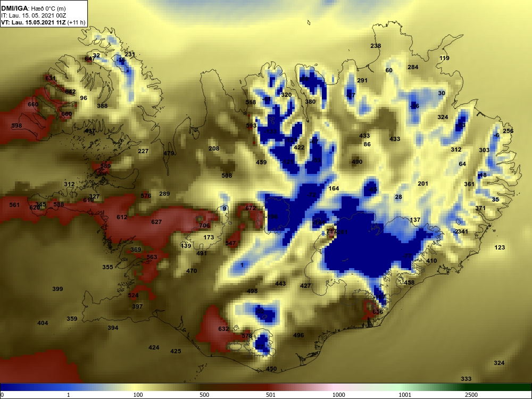
Task: Click the map value '361'
Action: point(469,184)
